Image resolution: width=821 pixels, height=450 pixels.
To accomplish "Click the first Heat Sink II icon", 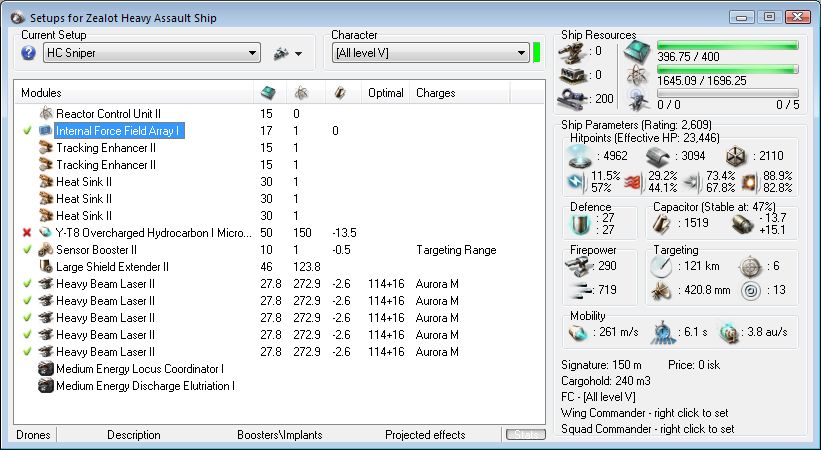I will tap(46, 182).
